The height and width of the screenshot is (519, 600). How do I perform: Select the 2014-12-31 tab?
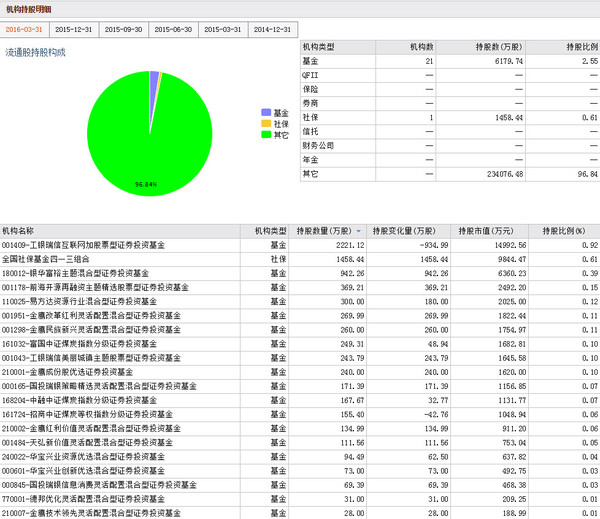point(273,29)
